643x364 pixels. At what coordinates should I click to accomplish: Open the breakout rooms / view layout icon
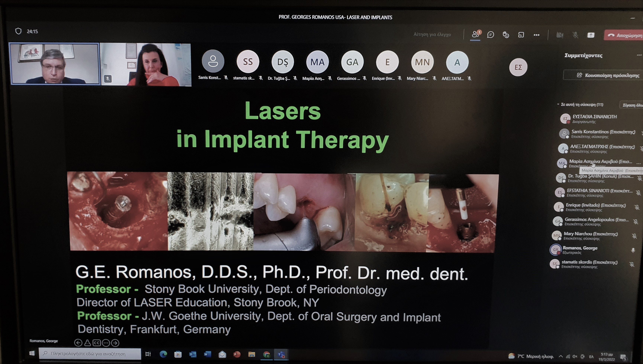(521, 35)
